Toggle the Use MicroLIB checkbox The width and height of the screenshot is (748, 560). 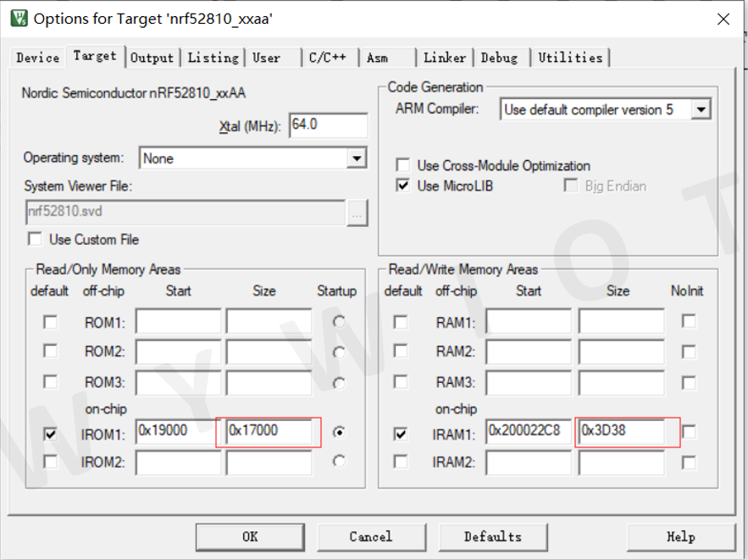(403, 185)
